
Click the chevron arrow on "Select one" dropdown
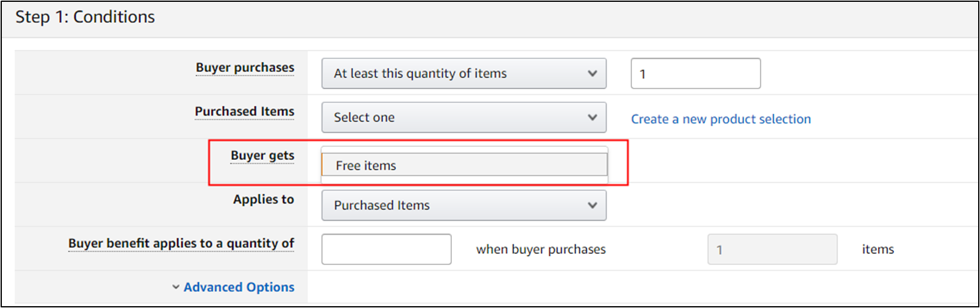click(592, 117)
